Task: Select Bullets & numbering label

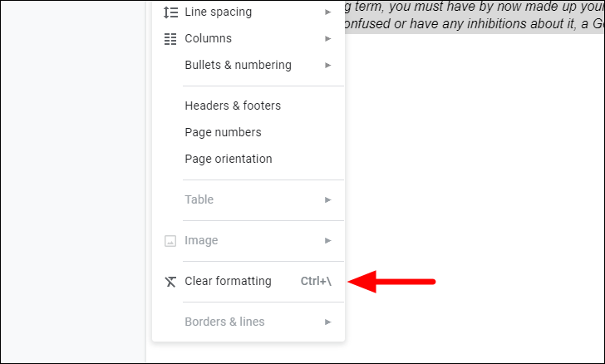Action: coord(238,65)
